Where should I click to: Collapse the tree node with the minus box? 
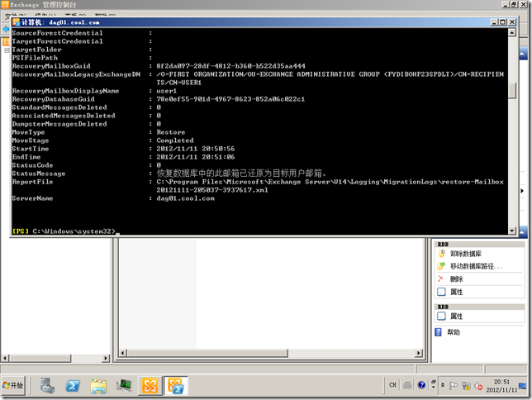click(x=7, y=50)
